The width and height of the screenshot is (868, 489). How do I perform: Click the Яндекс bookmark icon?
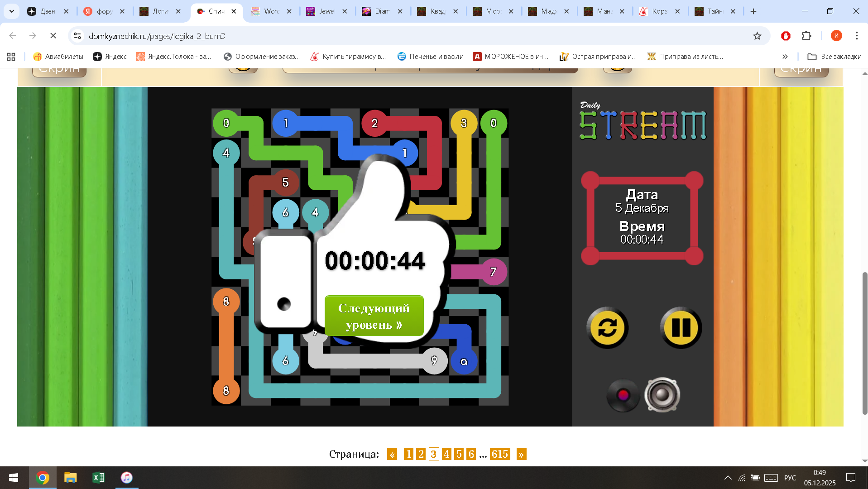(97, 57)
